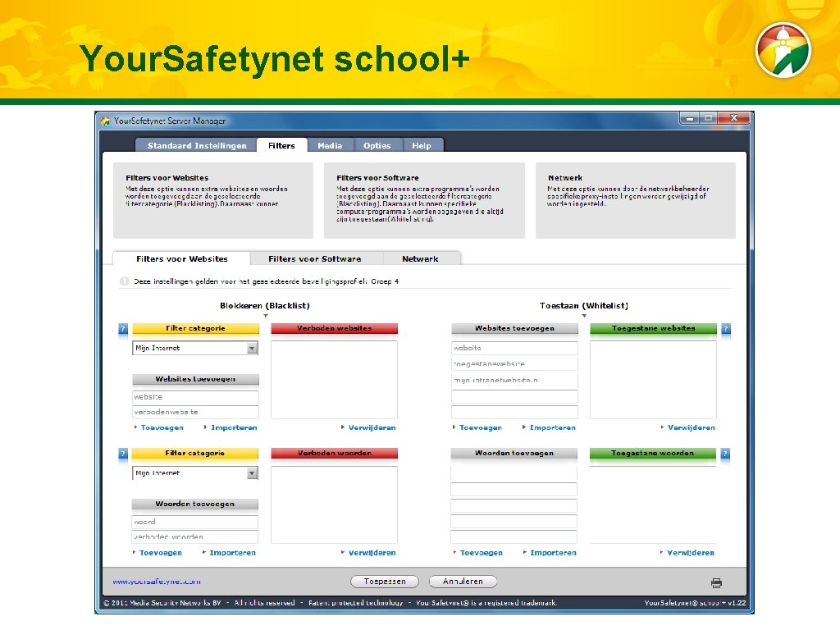The width and height of the screenshot is (840, 630).
Task: Click the Toegestane websites list box
Action: [653, 379]
